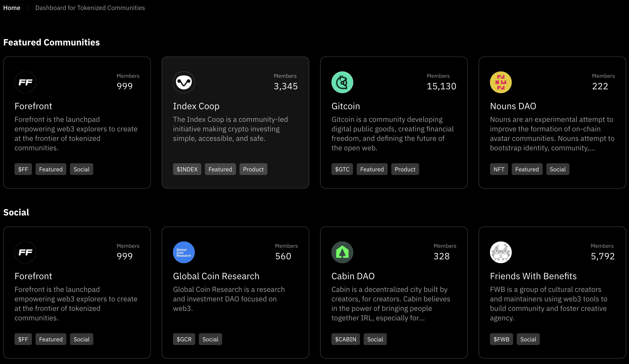Toggle the Featured tag on Index Coop
This screenshot has width=629, height=364.
pos(220,169)
